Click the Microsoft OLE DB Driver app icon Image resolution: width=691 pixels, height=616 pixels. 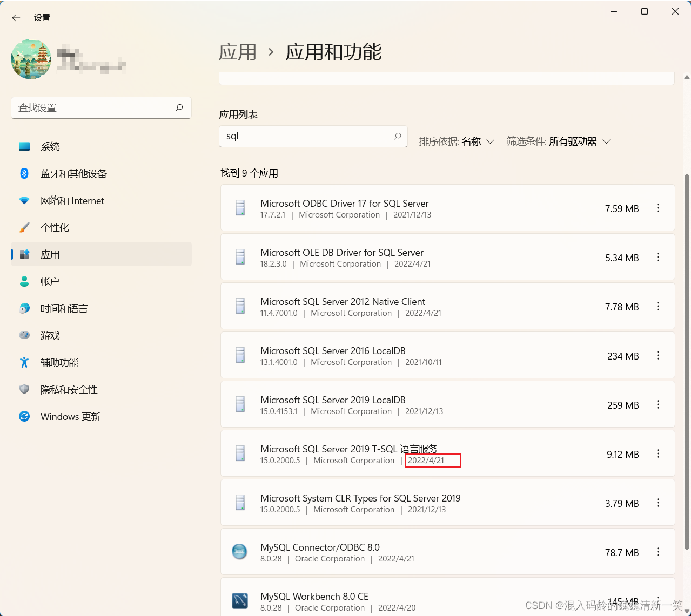pyautogui.click(x=240, y=257)
